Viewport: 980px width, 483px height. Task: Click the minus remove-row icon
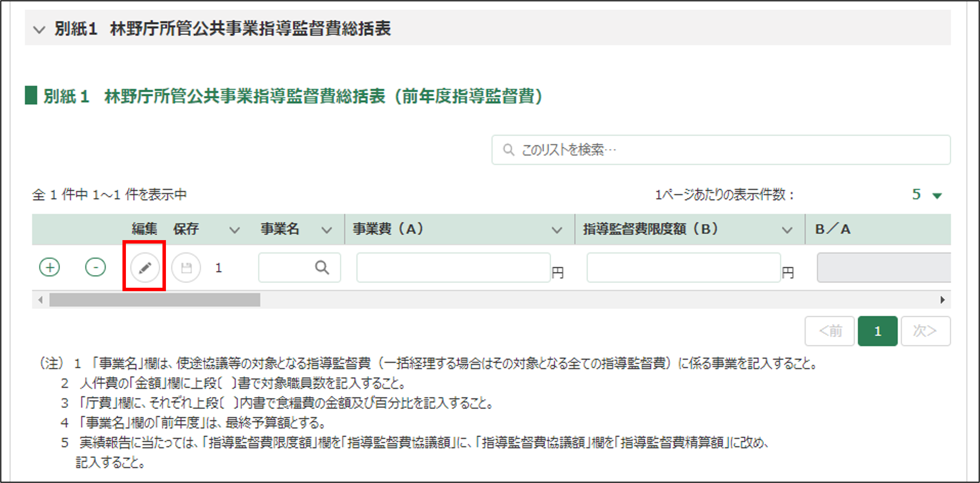point(95,267)
